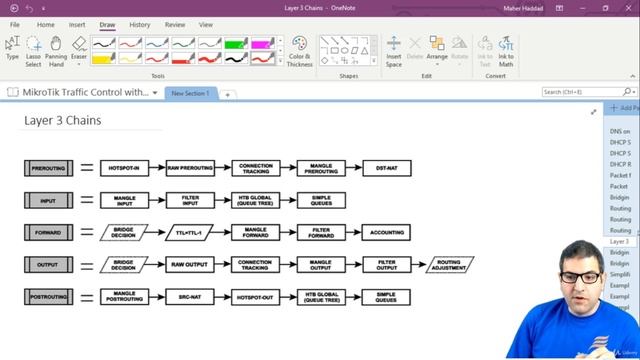Open the Simplifi page in the list
The height and width of the screenshot is (360, 640).
(x=620, y=274)
